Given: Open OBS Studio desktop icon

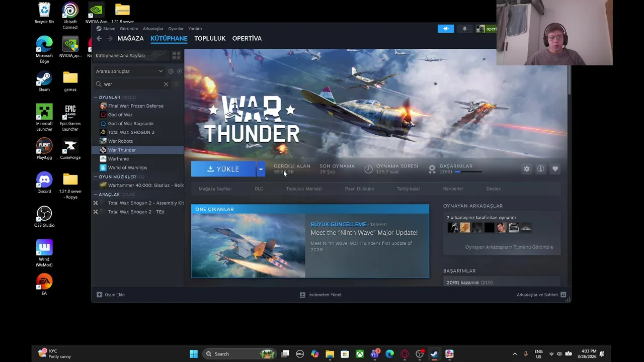Looking at the screenshot, I should pos(44,217).
